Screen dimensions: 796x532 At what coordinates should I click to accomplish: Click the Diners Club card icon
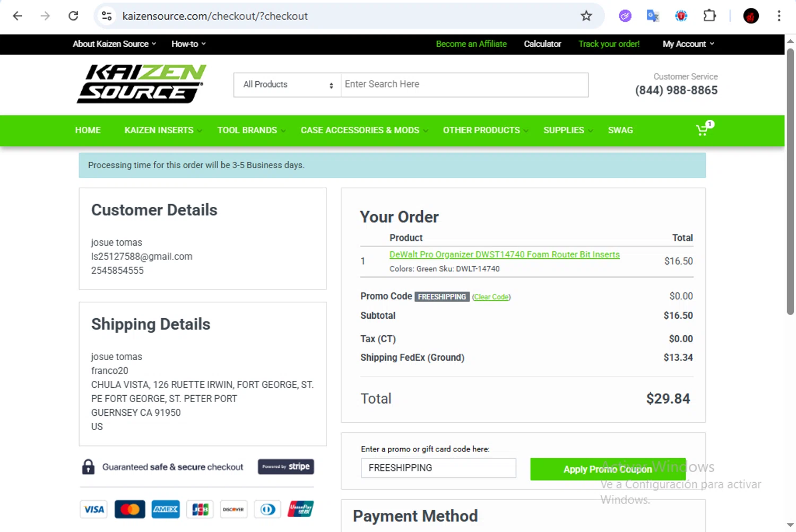(x=268, y=509)
